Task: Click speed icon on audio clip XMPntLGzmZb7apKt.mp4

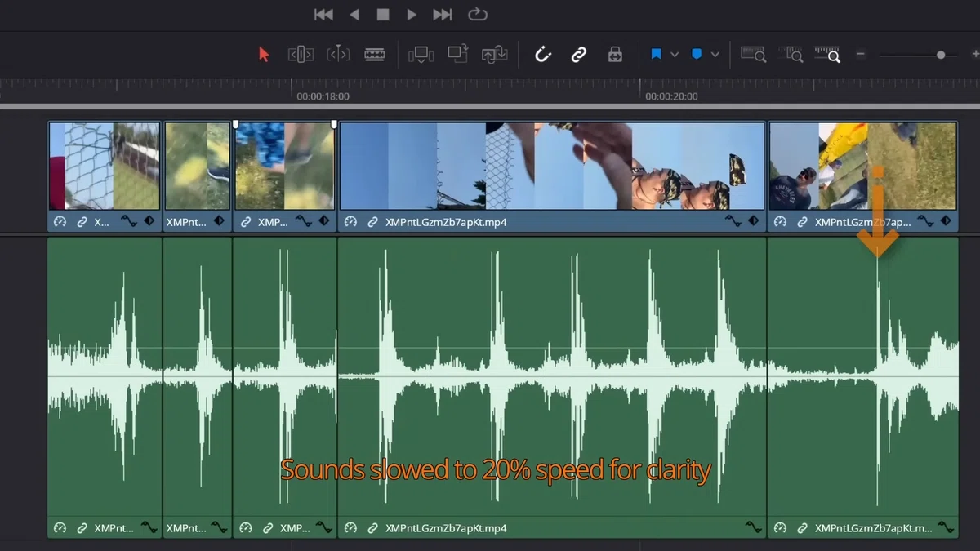Action: tap(351, 528)
